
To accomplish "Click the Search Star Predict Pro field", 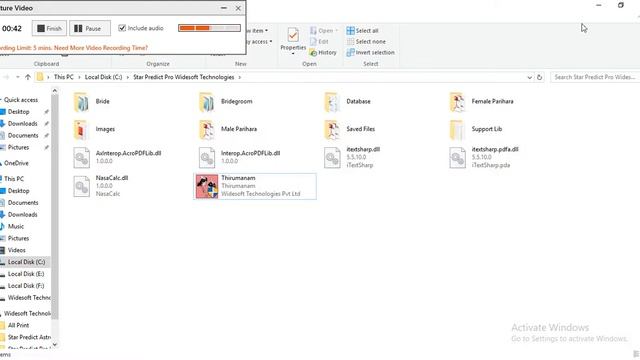I will tap(595, 77).
